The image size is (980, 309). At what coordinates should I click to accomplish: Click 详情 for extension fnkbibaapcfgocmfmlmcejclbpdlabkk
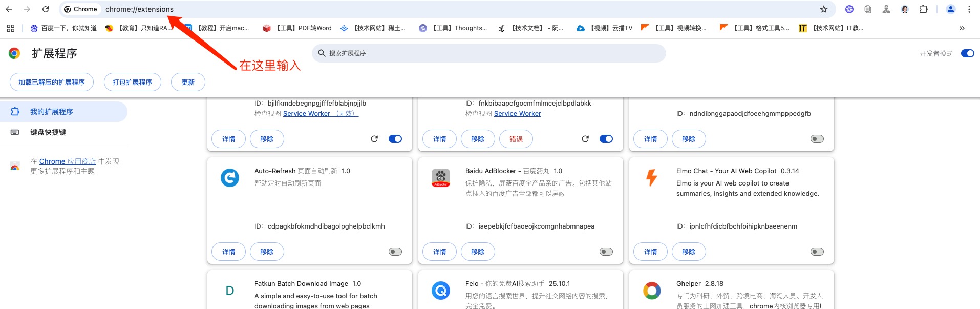tap(439, 139)
